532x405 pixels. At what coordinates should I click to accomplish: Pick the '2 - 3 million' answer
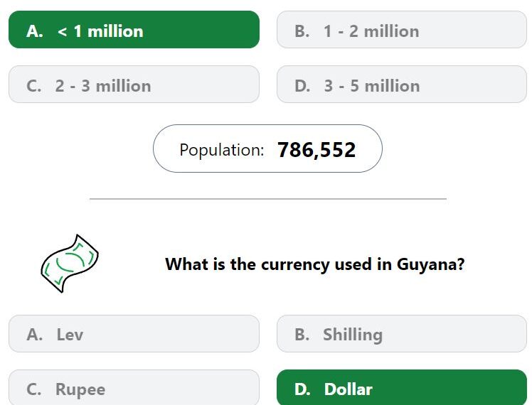(x=134, y=84)
